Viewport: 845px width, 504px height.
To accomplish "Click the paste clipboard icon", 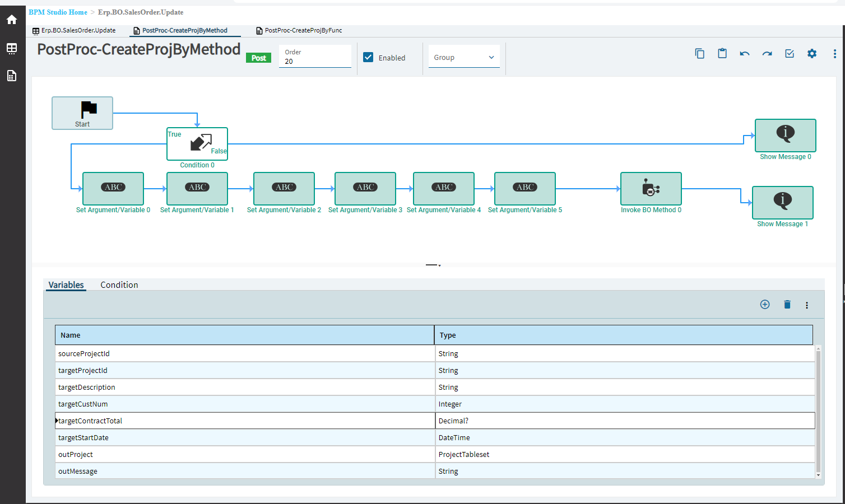I will click(722, 54).
